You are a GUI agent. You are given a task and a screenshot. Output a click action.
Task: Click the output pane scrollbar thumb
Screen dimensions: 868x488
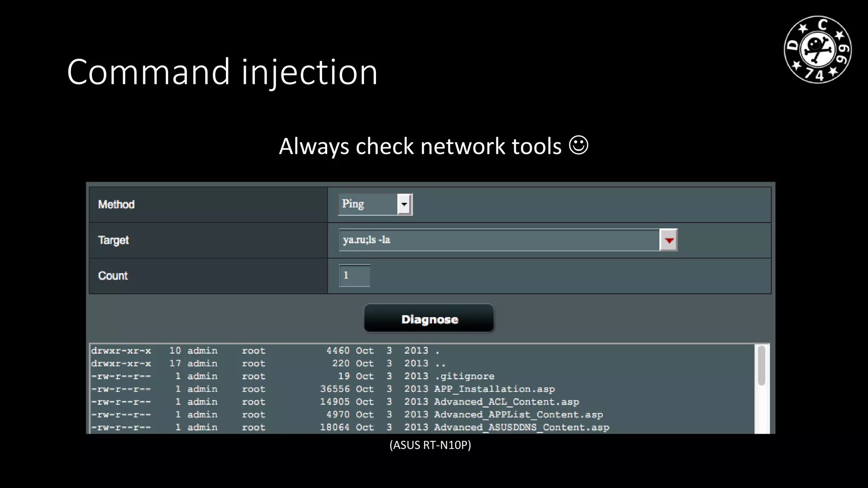click(x=761, y=365)
